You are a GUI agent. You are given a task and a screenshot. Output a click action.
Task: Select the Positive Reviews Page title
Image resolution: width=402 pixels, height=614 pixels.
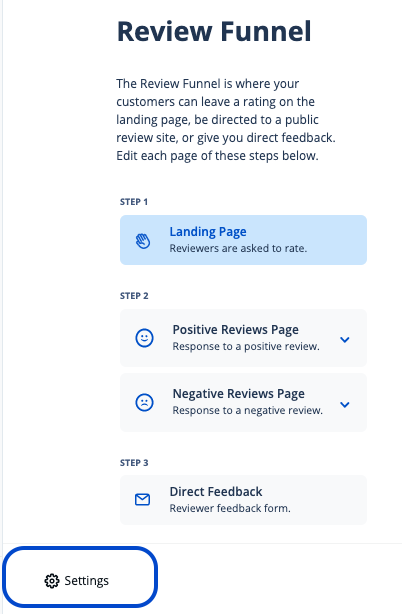click(x=236, y=330)
